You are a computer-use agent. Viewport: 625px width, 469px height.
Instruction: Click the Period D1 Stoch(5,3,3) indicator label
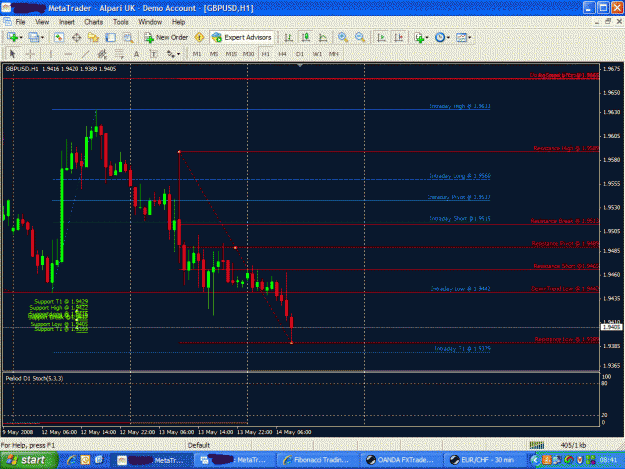pos(34,379)
